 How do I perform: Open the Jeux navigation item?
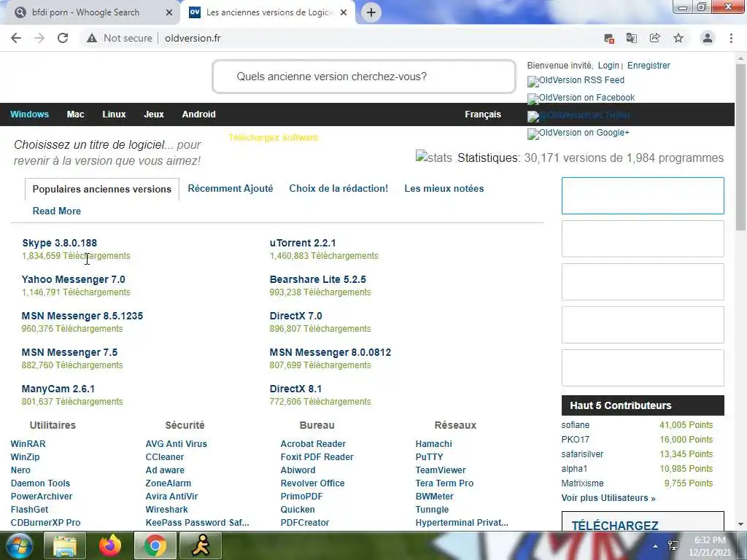pos(154,114)
